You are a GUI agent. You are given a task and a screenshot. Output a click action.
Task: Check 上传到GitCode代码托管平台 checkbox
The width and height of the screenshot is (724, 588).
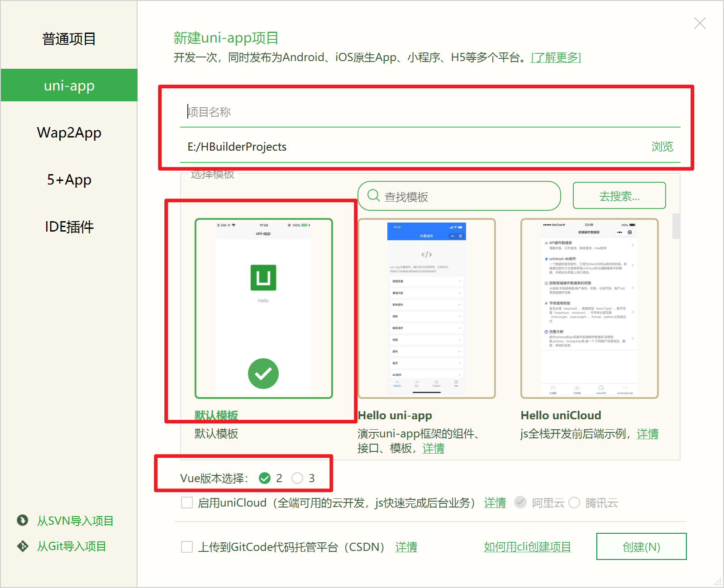click(187, 547)
